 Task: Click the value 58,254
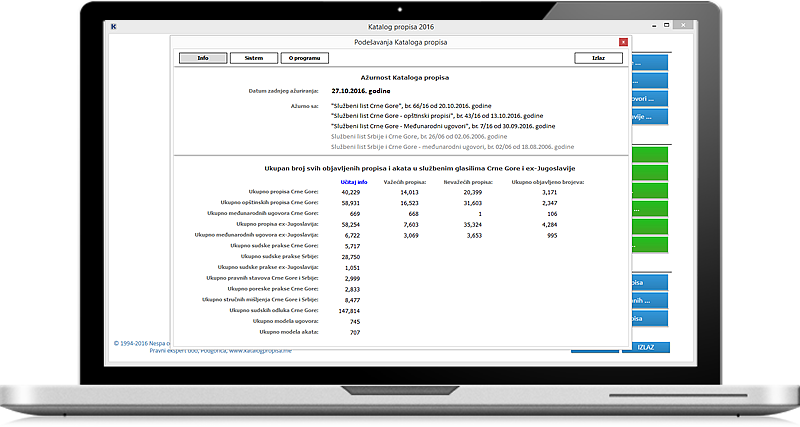(351, 225)
